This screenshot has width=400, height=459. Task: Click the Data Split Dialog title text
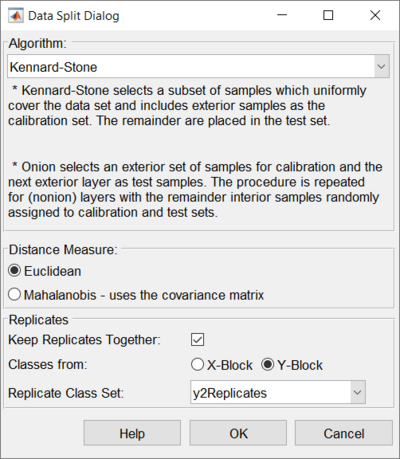[74, 16]
